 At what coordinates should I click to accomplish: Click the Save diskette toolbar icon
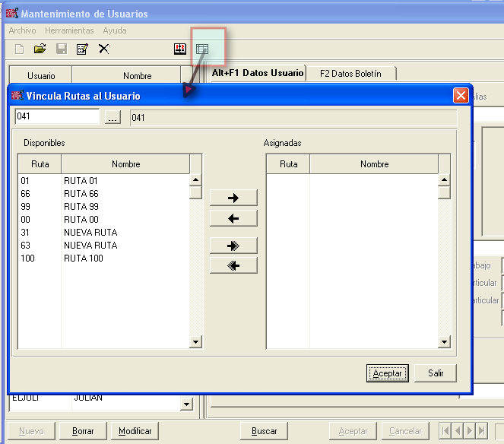click(x=62, y=49)
